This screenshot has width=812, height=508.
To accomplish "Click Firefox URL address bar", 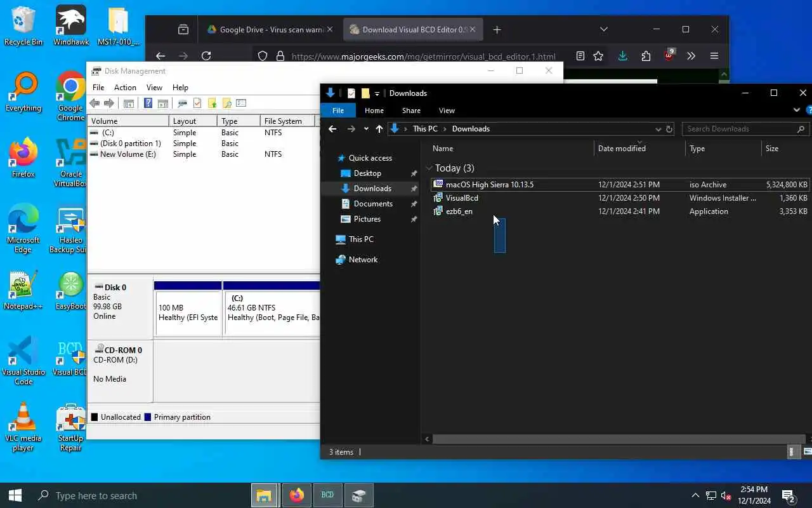I will [422, 56].
